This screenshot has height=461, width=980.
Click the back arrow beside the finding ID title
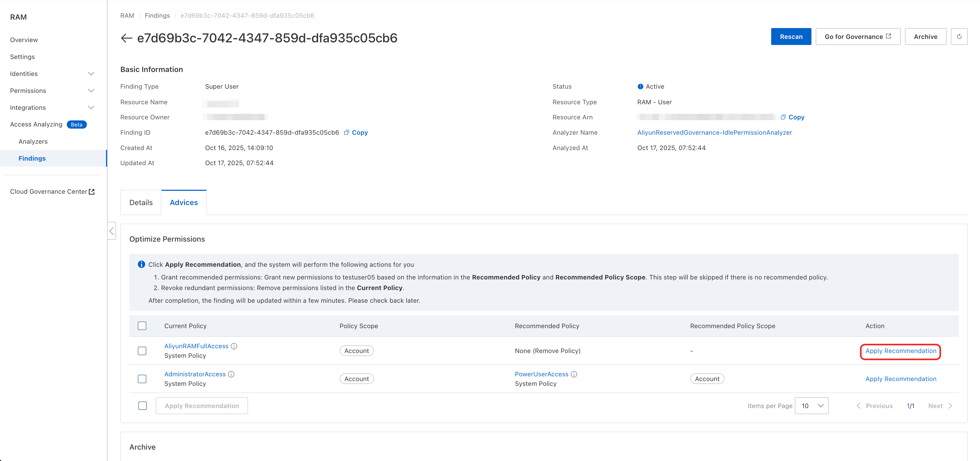126,38
